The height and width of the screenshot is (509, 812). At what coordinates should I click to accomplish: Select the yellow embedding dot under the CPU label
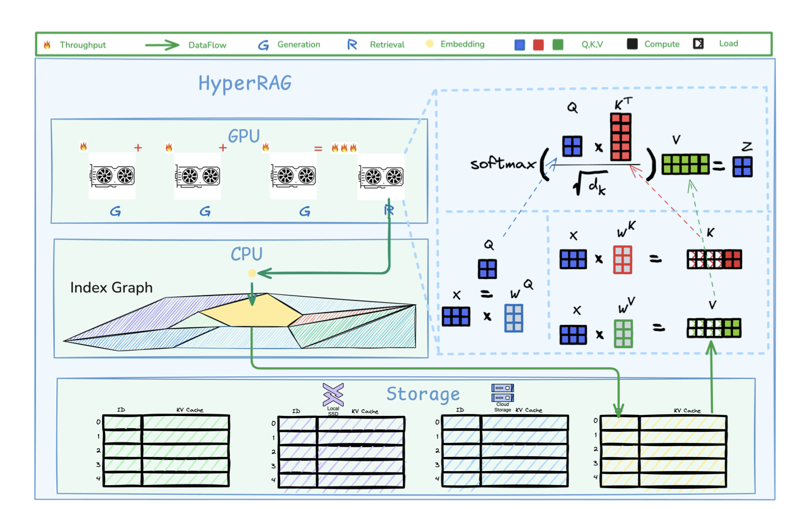pos(251,273)
